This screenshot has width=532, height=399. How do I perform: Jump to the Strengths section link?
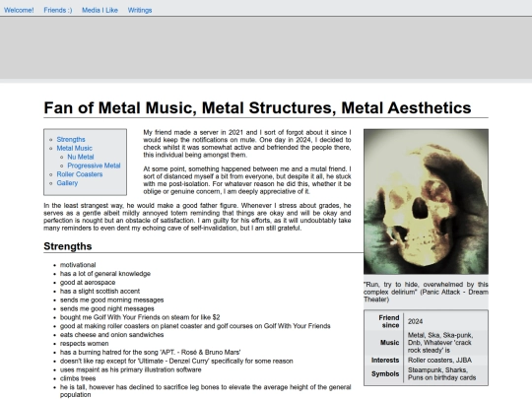coord(71,140)
